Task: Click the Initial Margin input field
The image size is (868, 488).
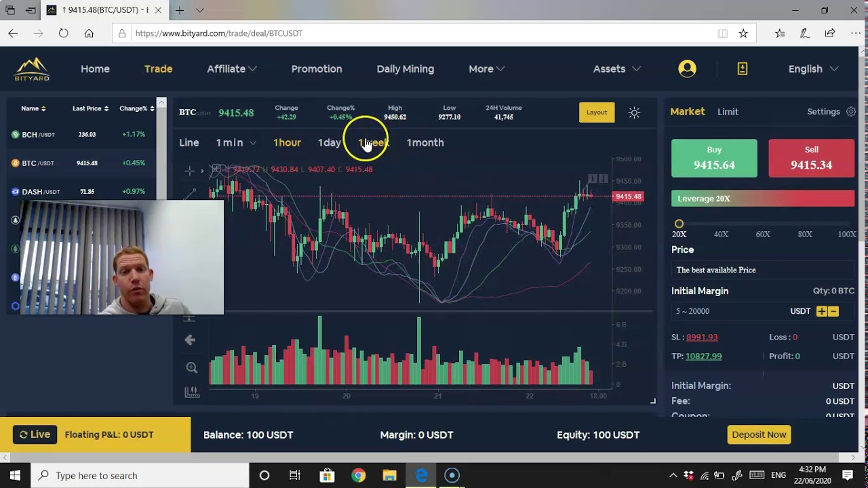Action: pyautogui.click(x=729, y=311)
